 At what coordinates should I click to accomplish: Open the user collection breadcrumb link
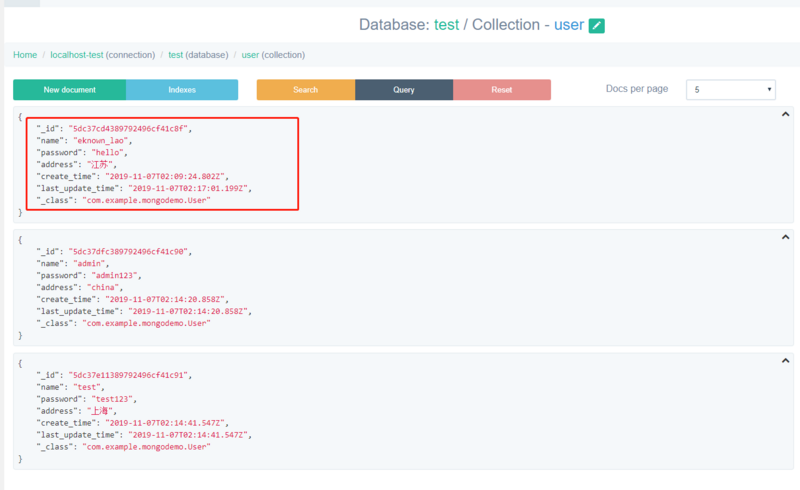click(250, 55)
